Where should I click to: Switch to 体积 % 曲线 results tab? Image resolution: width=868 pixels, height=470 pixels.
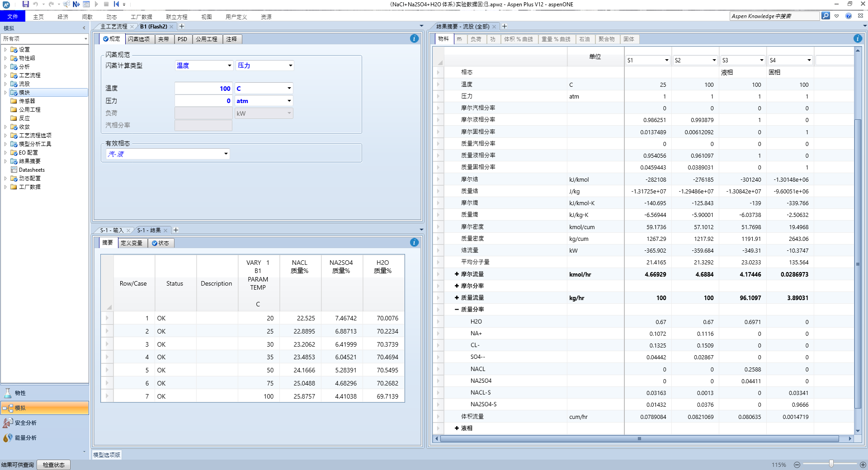tap(519, 39)
